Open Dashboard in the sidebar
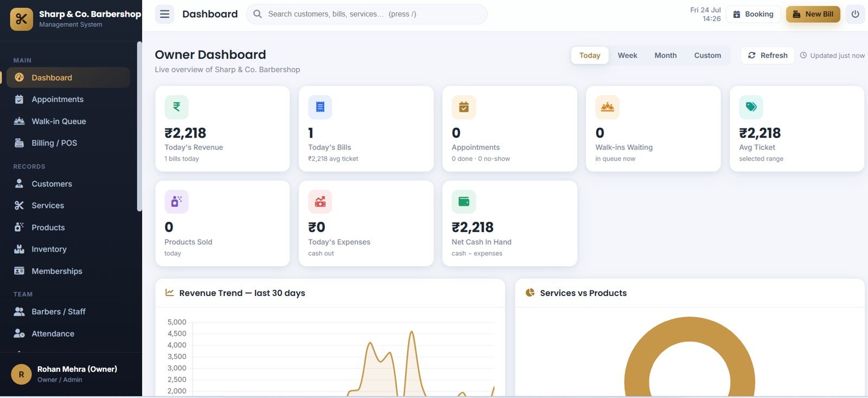 click(68, 78)
